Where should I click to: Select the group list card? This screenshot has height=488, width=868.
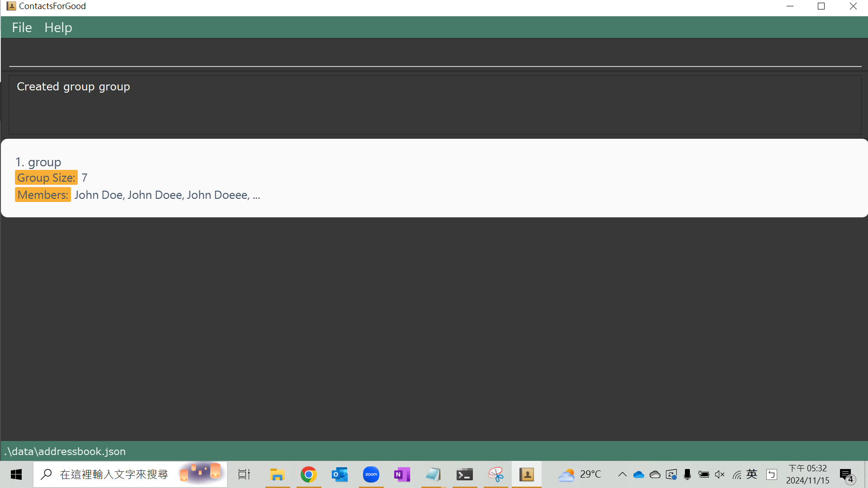coord(434,178)
